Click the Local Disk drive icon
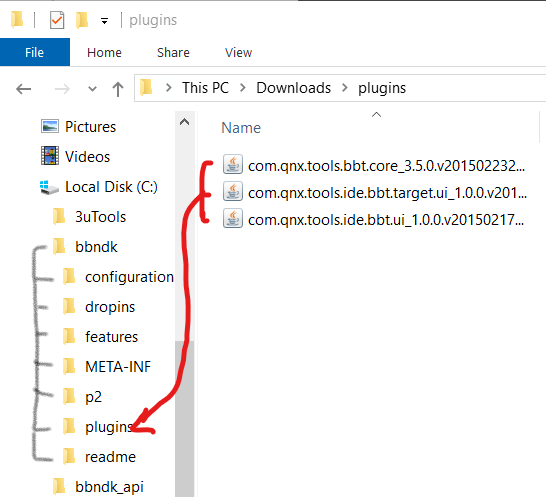546x497 pixels. coord(49,187)
